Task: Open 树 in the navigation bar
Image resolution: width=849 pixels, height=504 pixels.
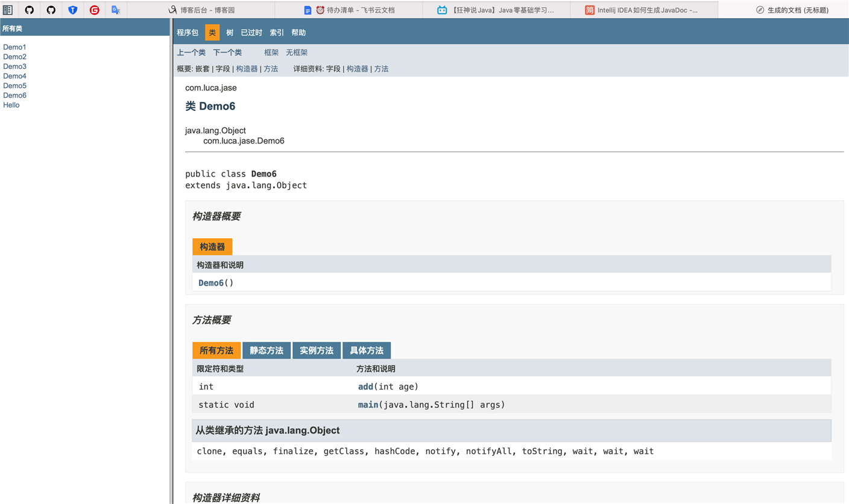Action: [230, 33]
